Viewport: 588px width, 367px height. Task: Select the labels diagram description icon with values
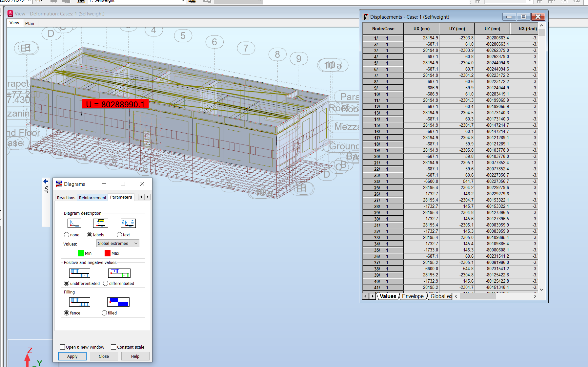coord(101,223)
